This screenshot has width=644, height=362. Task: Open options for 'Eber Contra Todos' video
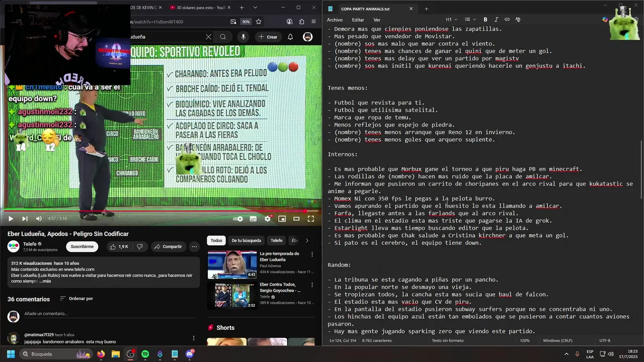312,285
